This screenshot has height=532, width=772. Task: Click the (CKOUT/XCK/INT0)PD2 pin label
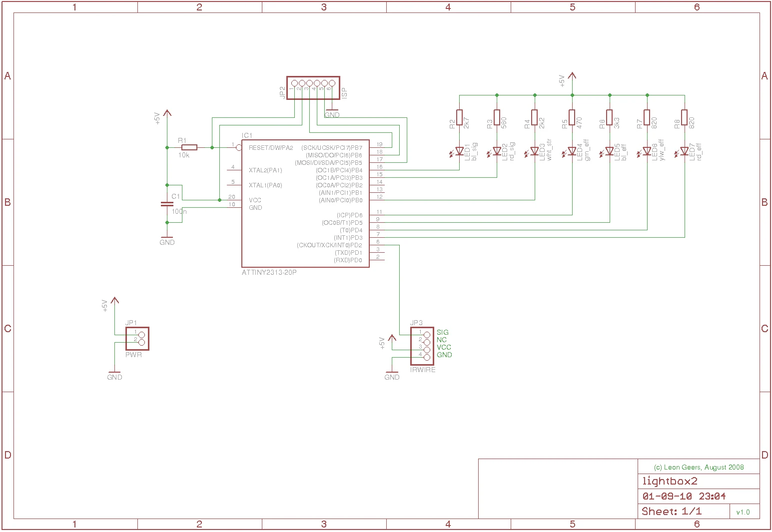[330, 245]
